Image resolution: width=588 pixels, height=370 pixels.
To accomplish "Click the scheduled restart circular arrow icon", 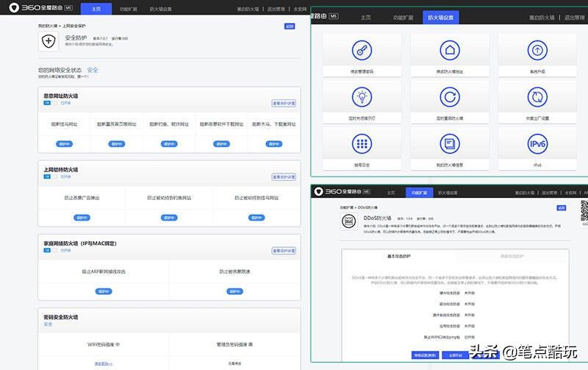I will [449, 96].
